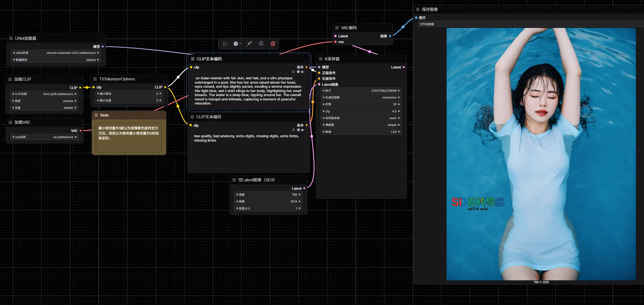644x305 pixels.
Task: Click the pin icon in the node toolbar
Action: click(x=261, y=44)
